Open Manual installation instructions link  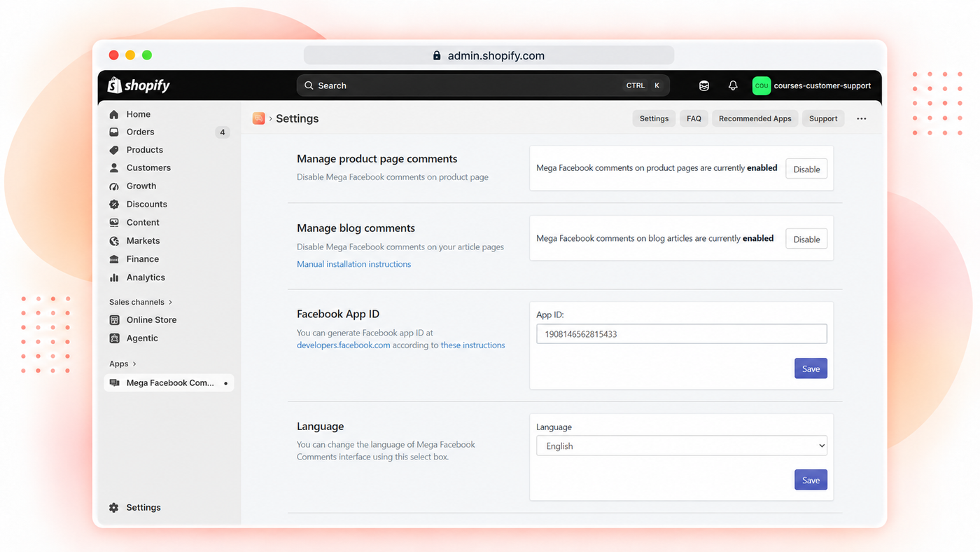pos(353,264)
